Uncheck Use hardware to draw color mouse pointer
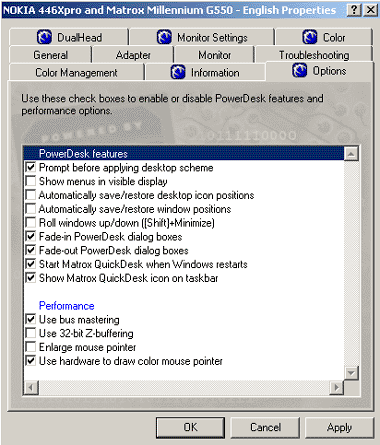This screenshot has width=380, height=445. [x=31, y=361]
